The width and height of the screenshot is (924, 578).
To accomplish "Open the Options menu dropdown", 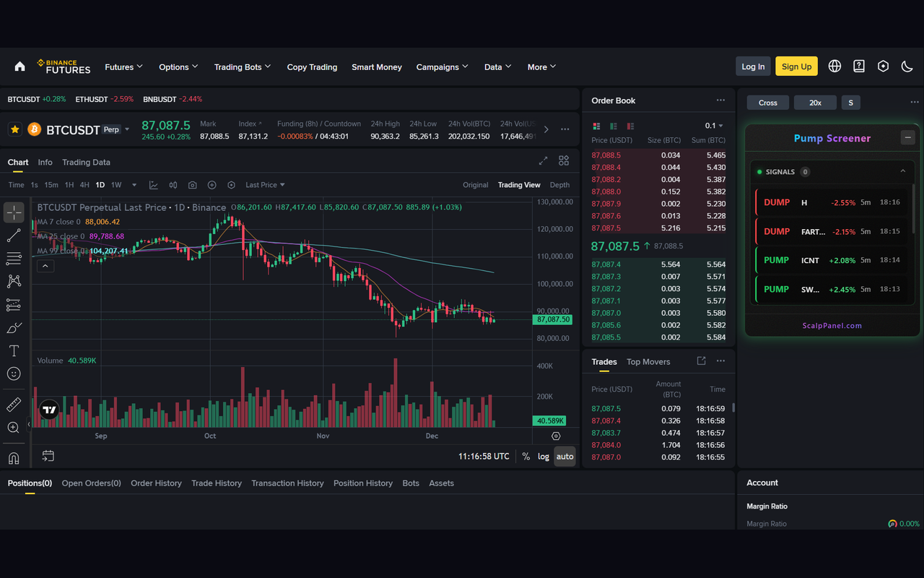I will pos(178,66).
